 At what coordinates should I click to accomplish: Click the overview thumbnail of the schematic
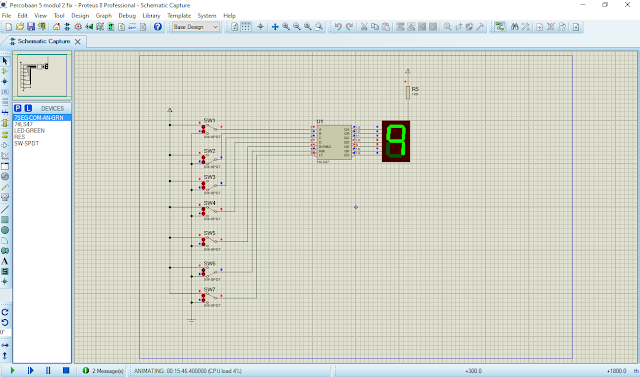[x=42, y=75]
